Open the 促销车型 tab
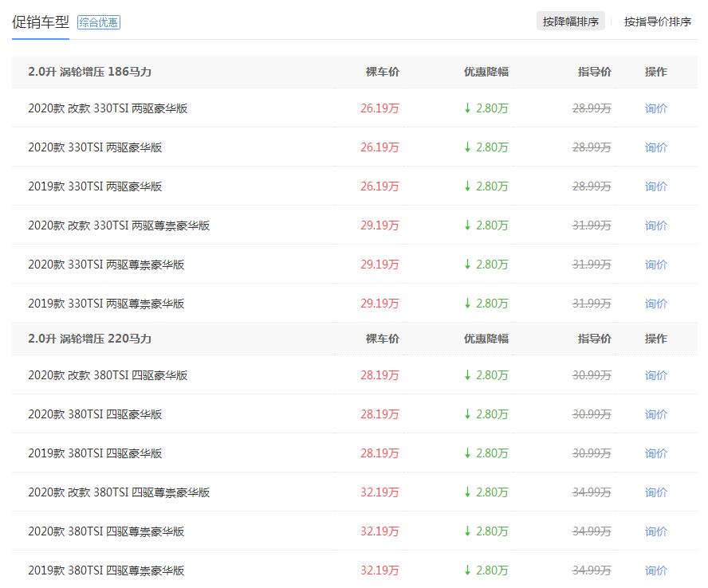The height and width of the screenshot is (588, 708). point(40,22)
